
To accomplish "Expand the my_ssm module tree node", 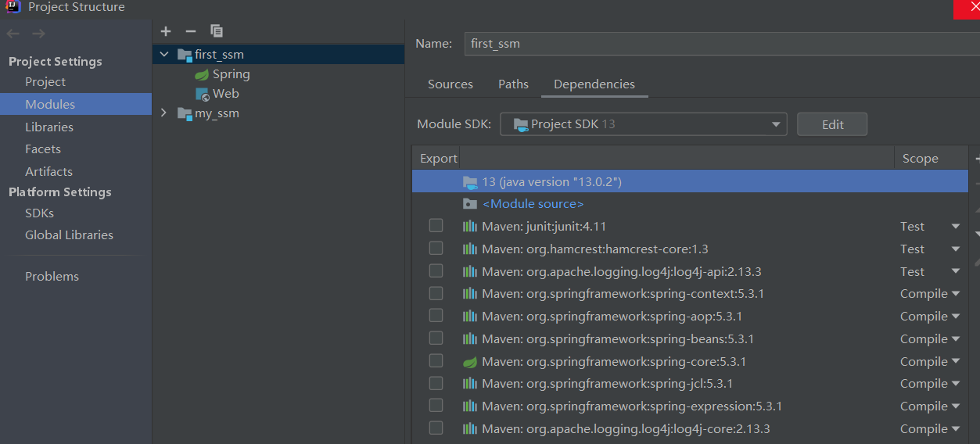I will (163, 113).
